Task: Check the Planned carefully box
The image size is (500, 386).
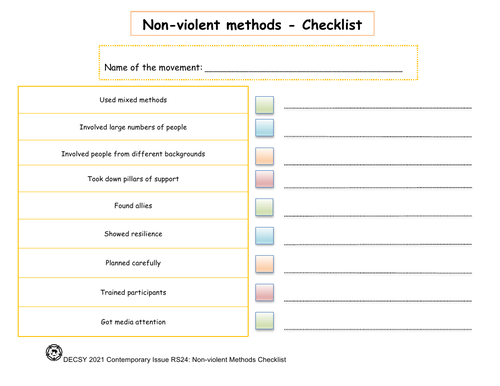Action: point(264,264)
